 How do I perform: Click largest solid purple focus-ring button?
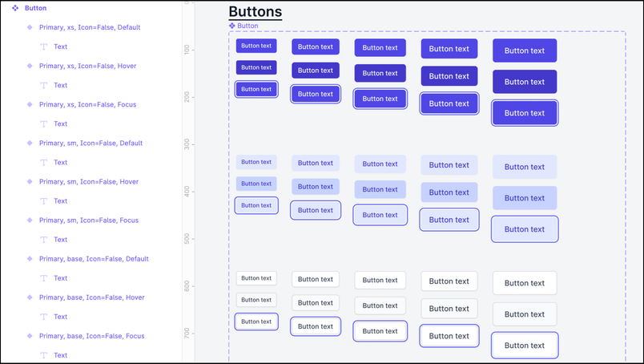pyautogui.click(x=525, y=113)
